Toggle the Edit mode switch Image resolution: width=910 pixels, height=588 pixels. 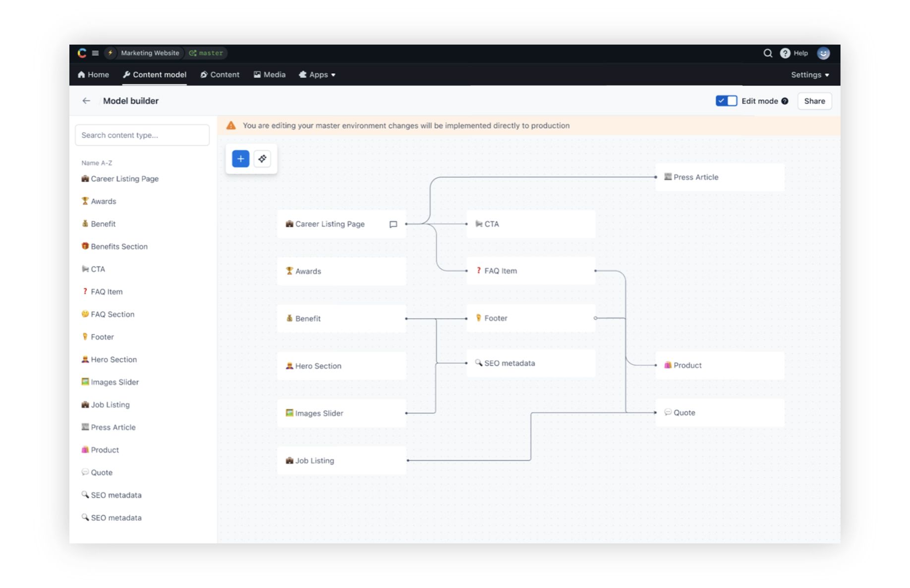[x=726, y=101]
